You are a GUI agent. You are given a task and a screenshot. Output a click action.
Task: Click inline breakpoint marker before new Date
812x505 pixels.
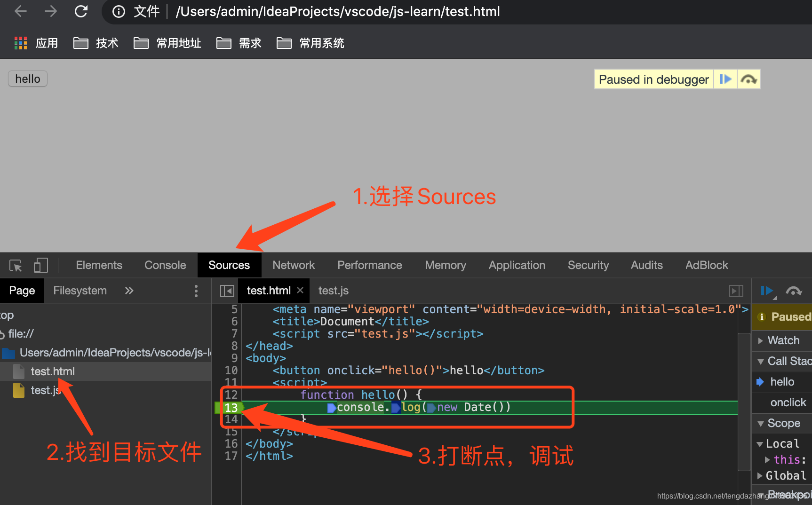click(431, 408)
